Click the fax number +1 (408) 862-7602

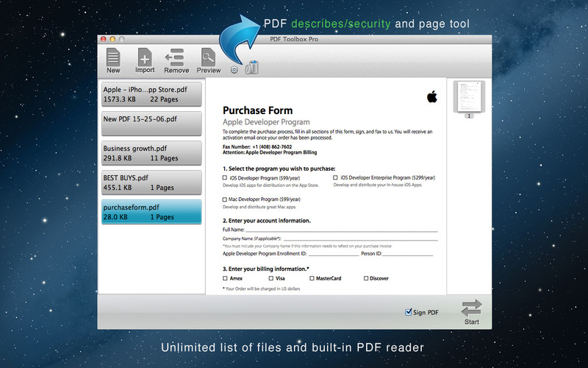272,146
